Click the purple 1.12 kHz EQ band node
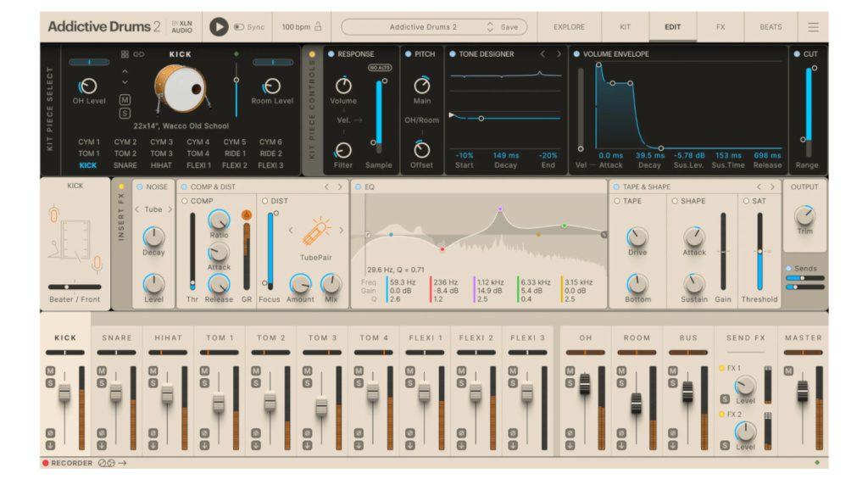Image resolution: width=868 pixels, height=479 pixels. pyautogui.click(x=500, y=209)
